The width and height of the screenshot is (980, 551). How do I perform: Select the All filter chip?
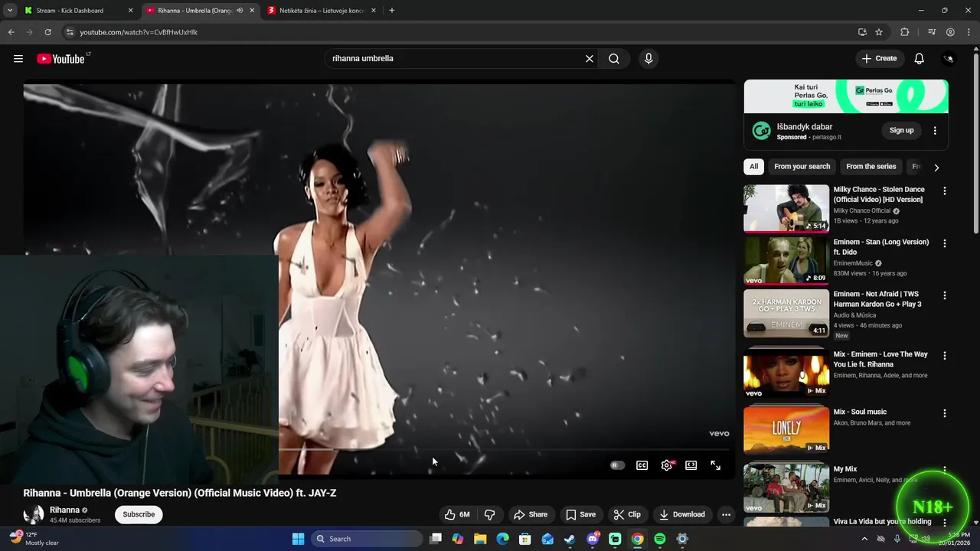(753, 166)
